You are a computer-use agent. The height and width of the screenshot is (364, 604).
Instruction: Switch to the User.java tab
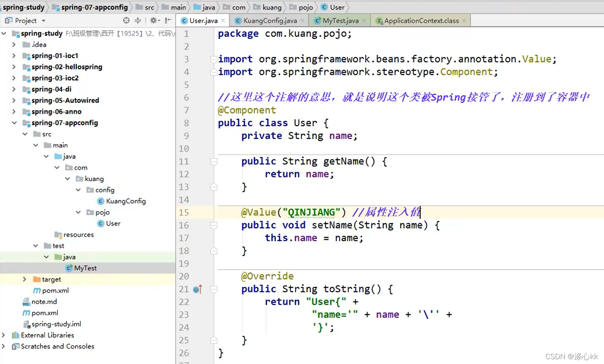[203, 20]
